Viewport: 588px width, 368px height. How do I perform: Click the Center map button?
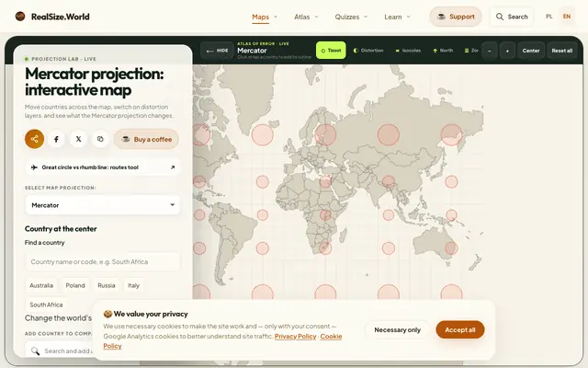click(531, 51)
